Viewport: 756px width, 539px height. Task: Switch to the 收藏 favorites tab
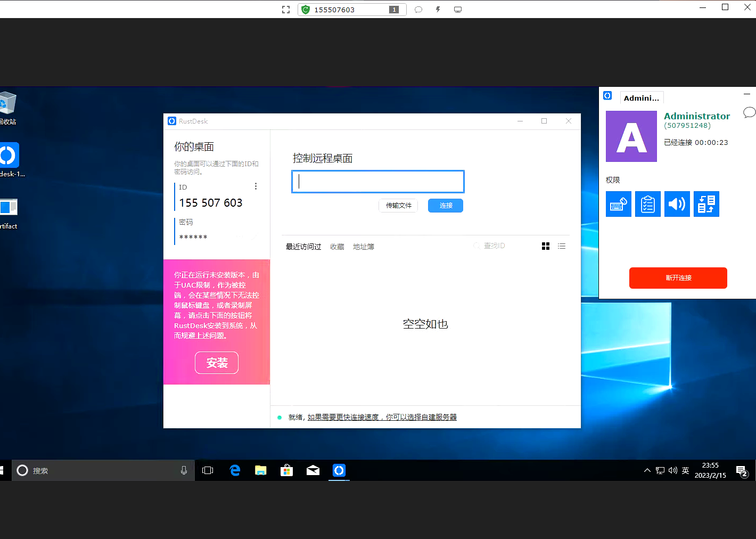337,247
